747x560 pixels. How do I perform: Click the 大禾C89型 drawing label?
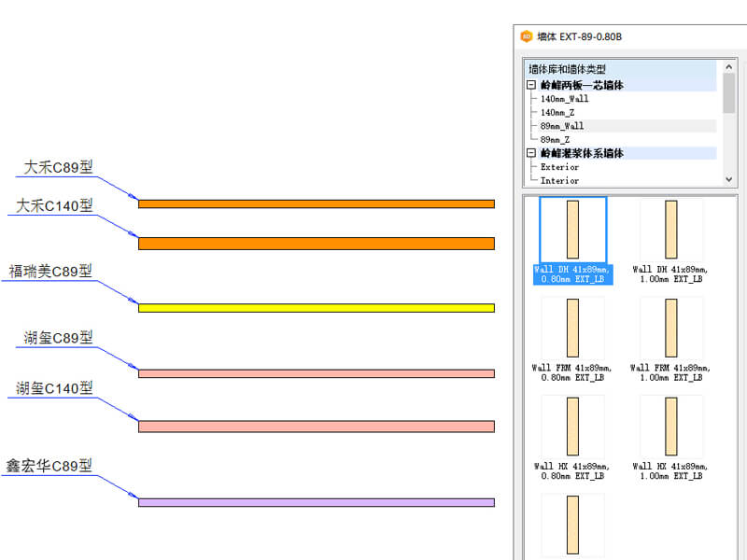[x=58, y=167]
